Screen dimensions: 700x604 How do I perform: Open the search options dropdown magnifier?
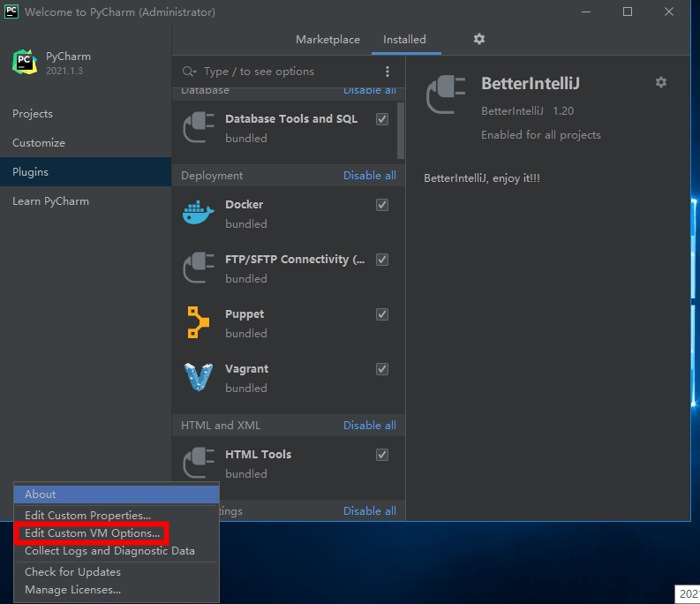189,72
